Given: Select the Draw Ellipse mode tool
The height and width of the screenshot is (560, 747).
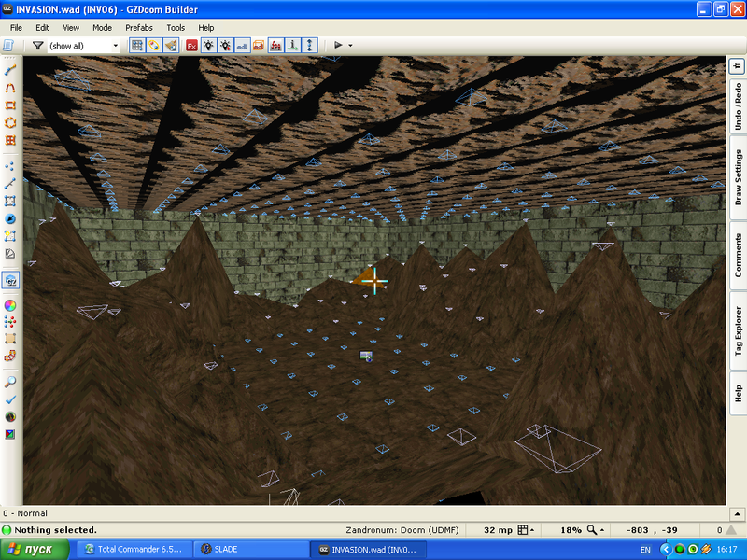Looking at the screenshot, I should (x=10, y=123).
